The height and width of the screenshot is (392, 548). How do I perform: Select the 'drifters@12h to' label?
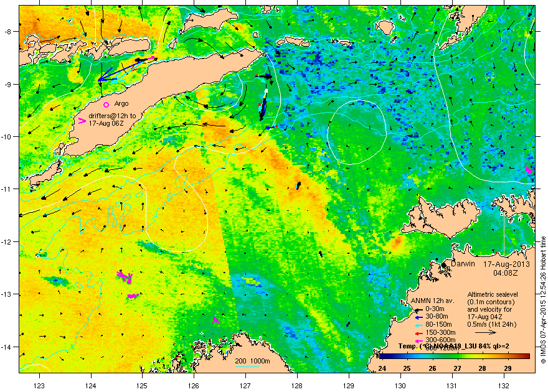coord(112,116)
